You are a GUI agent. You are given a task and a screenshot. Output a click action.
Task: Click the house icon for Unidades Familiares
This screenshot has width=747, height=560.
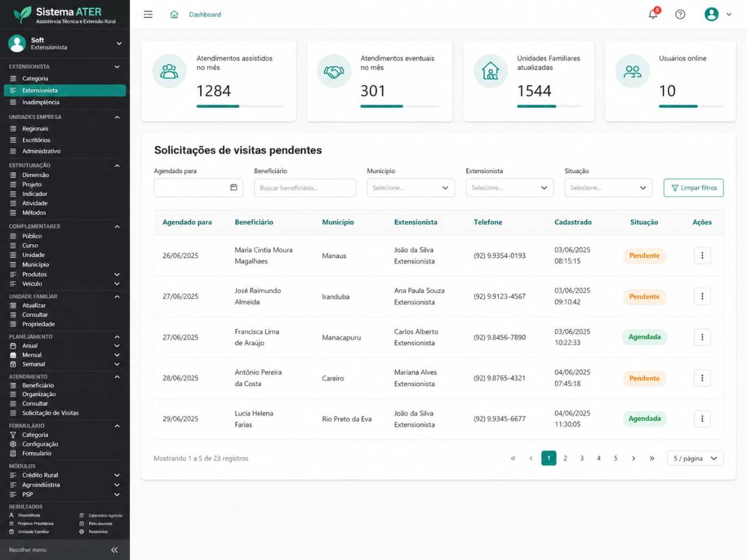pos(490,71)
